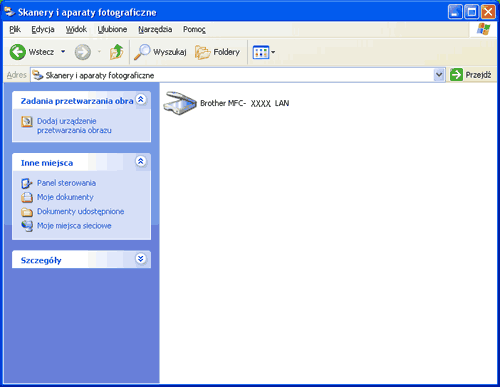Open the Views dropdown arrow
The image size is (500, 387).
(x=273, y=52)
